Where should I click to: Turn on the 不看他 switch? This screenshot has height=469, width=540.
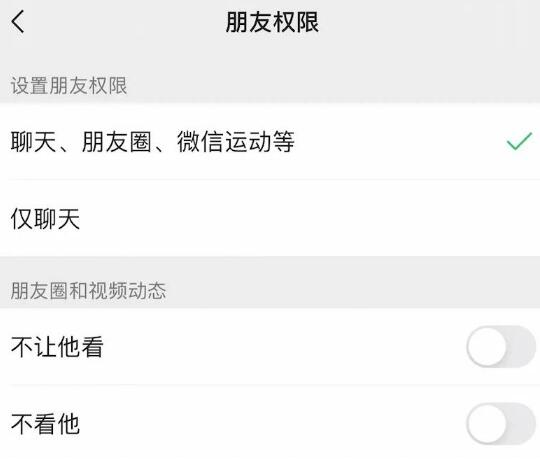pos(501,424)
